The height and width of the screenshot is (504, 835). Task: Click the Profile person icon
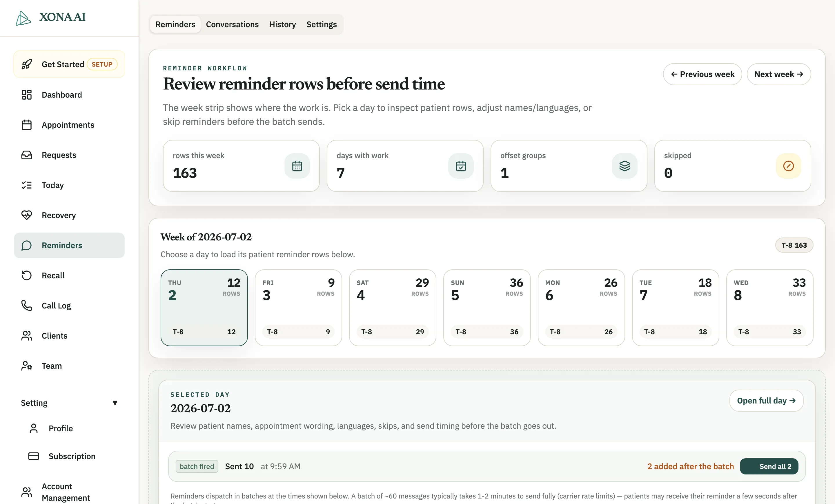pos(34,428)
